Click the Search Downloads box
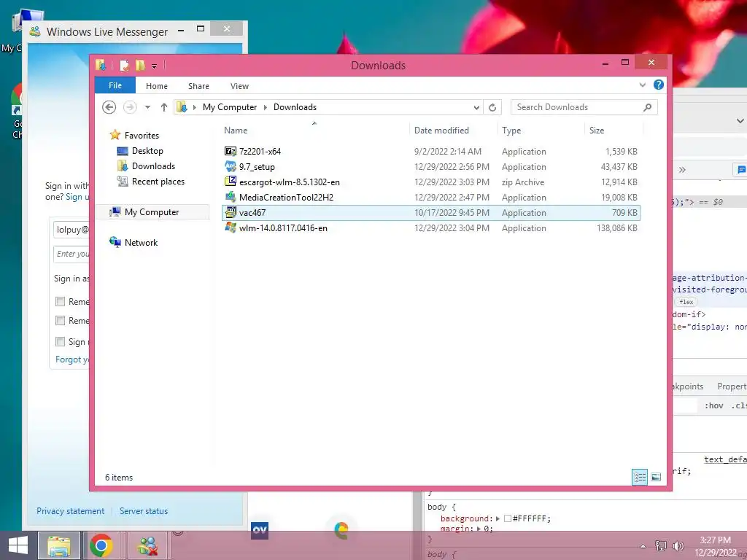Viewport: 747px width, 560px height. pyautogui.click(x=584, y=107)
